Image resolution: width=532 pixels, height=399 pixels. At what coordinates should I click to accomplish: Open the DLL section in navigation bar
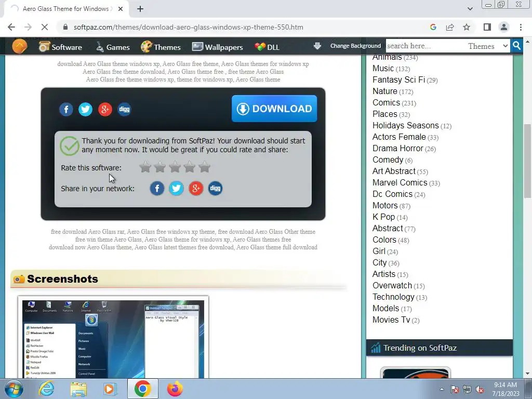click(x=267, y=47)
